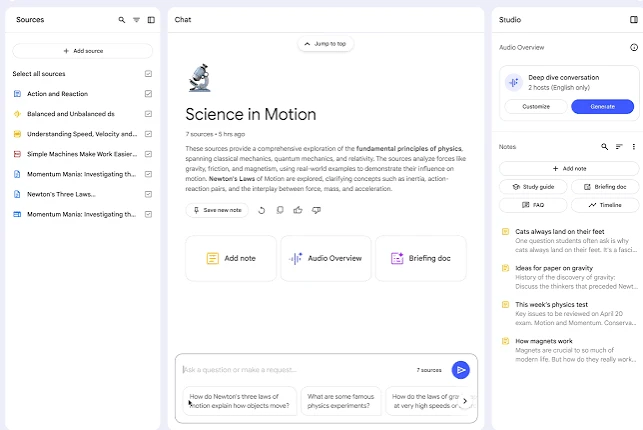Uncheck Understanding Speed, Velocity source

coord(148,134)
